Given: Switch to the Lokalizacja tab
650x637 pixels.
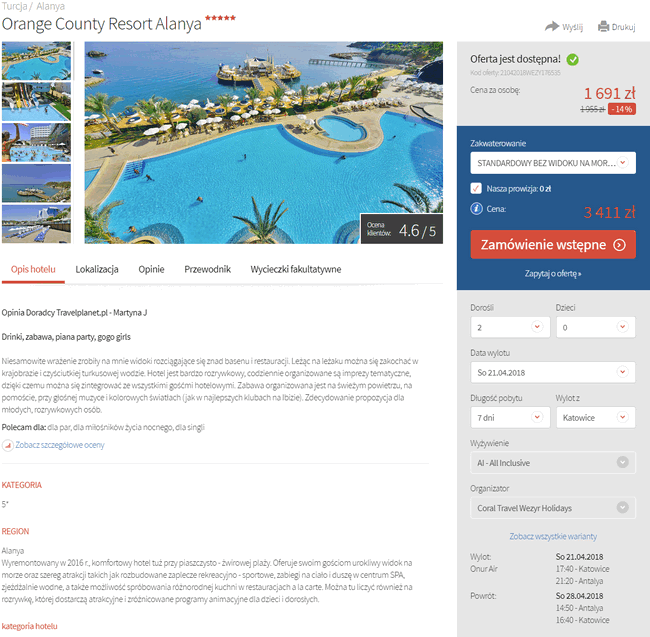Looking at the screenshot, I should [x=97, y=269].
